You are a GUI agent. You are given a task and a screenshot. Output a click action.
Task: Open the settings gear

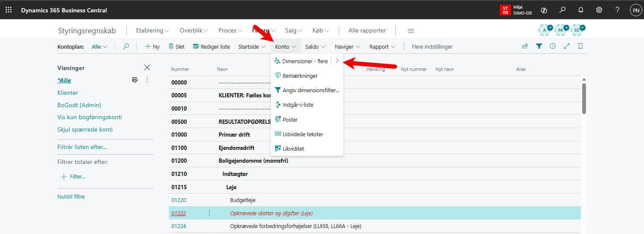[599, 10]
